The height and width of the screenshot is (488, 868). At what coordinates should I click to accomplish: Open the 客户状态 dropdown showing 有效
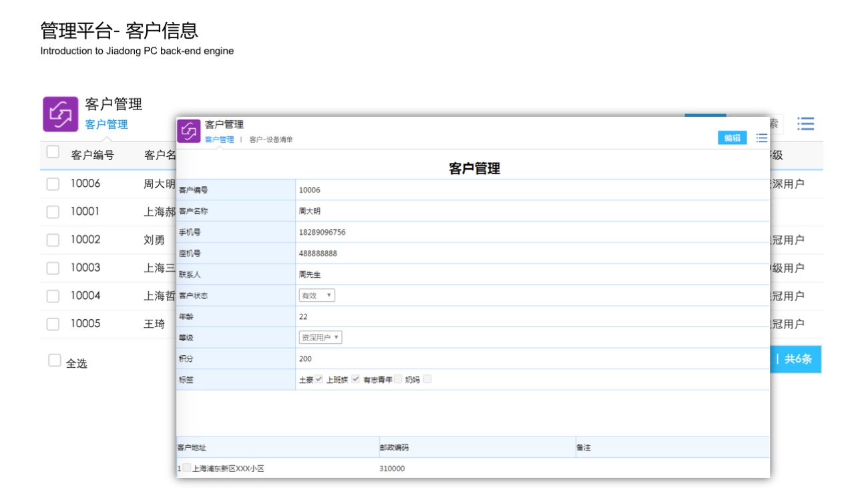[x=316, y=295]
